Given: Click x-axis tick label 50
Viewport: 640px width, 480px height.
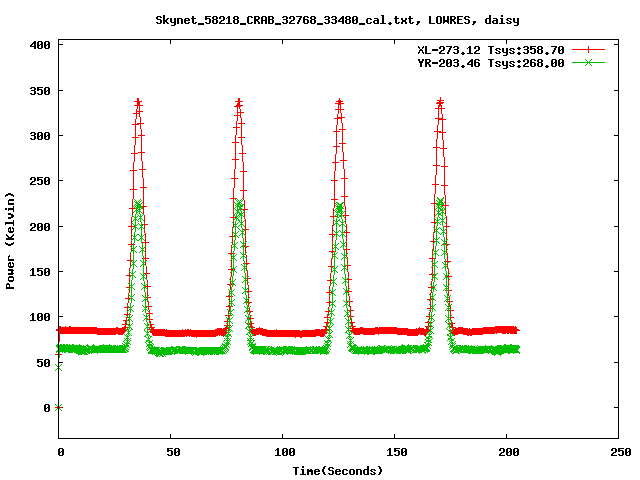Looking at the screenshot, I should click(173, 452).
